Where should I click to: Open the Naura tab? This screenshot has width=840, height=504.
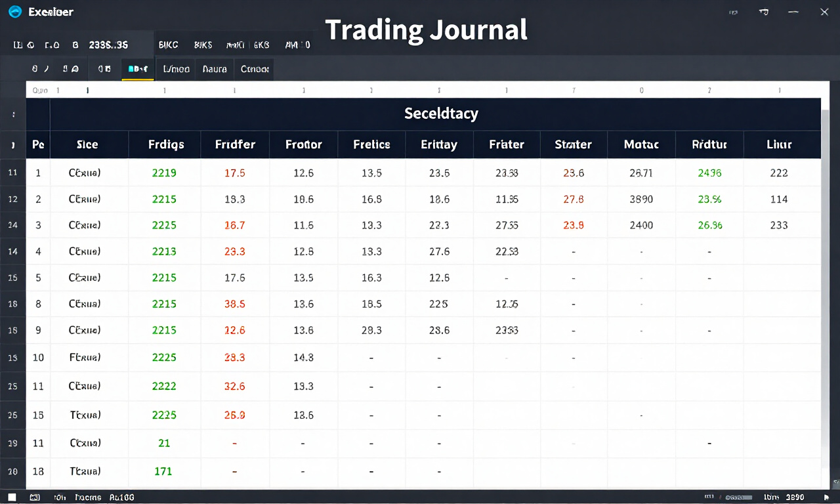215,69
